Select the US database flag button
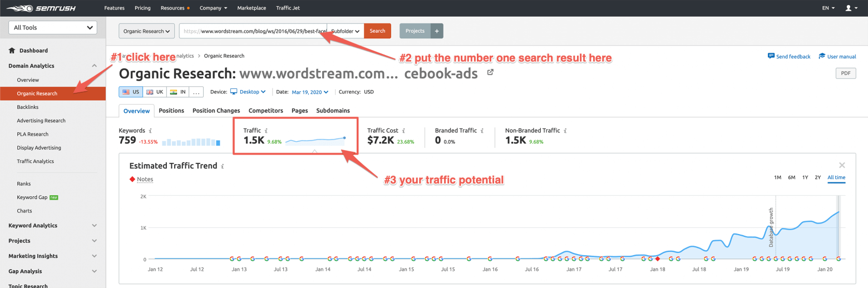Screen dimensions: 868x288 click(x=130, y=92)
